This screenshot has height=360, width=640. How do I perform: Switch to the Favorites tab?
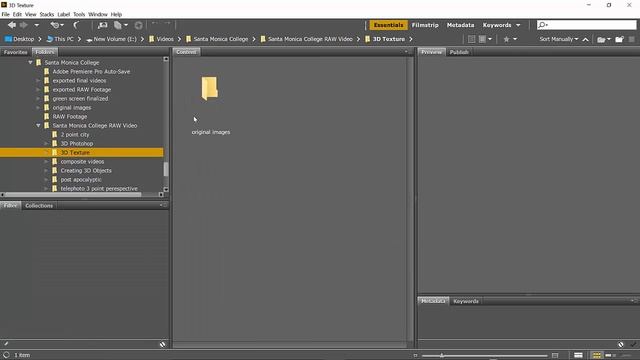coord(16,52)
